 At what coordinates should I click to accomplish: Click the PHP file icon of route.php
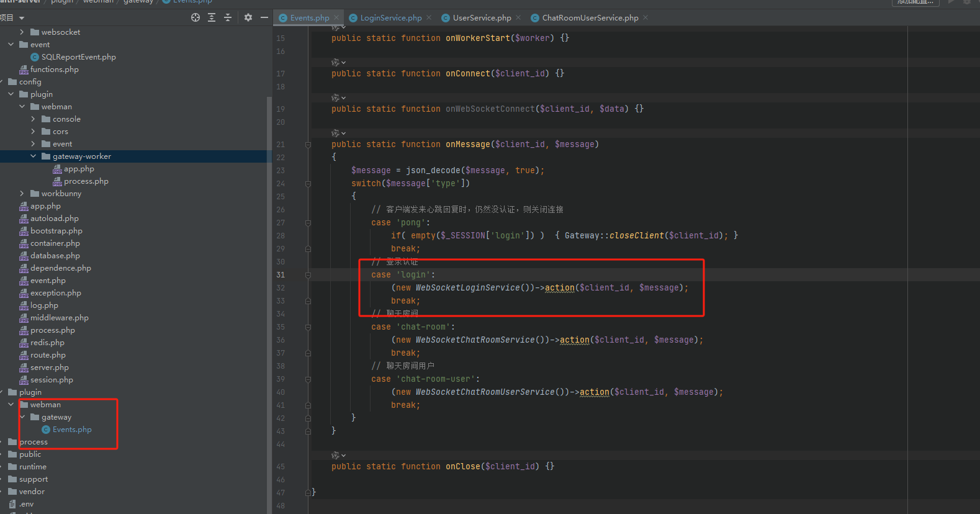pos(24,355)
